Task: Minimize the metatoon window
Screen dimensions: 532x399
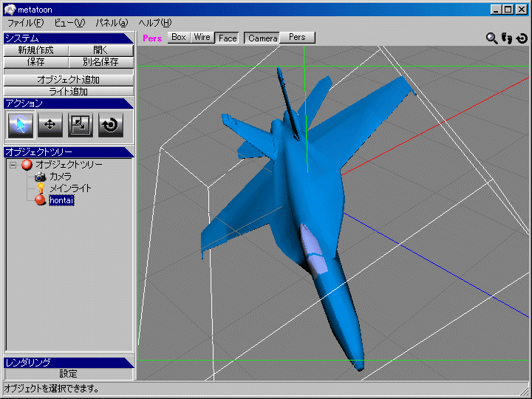Action: coord(496,10)
